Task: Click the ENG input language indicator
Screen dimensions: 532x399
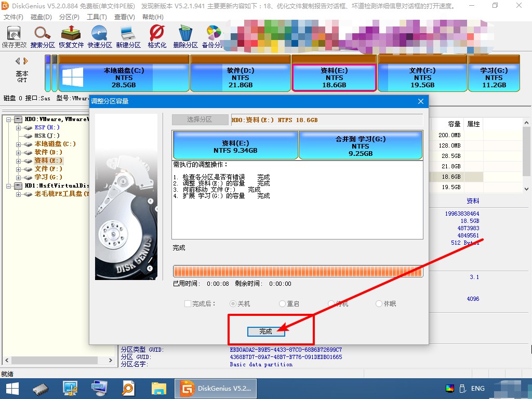Action: point(478,389)
